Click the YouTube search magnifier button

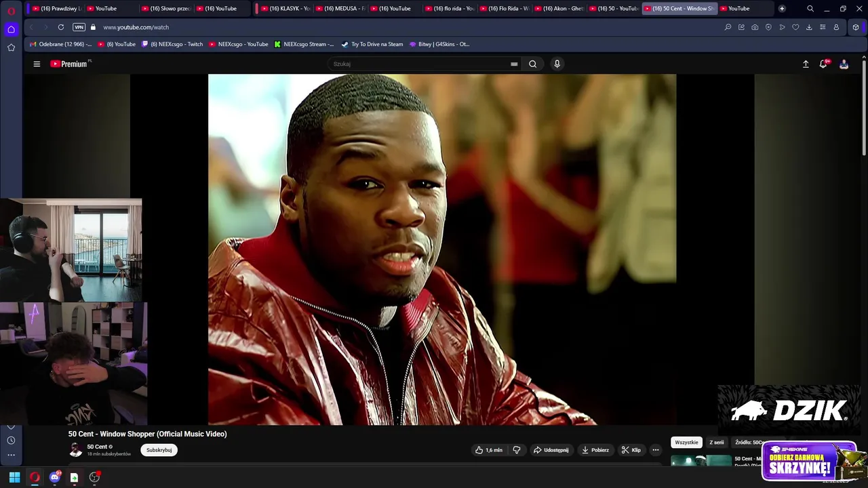pyautogui.click(x=533, y=64)
